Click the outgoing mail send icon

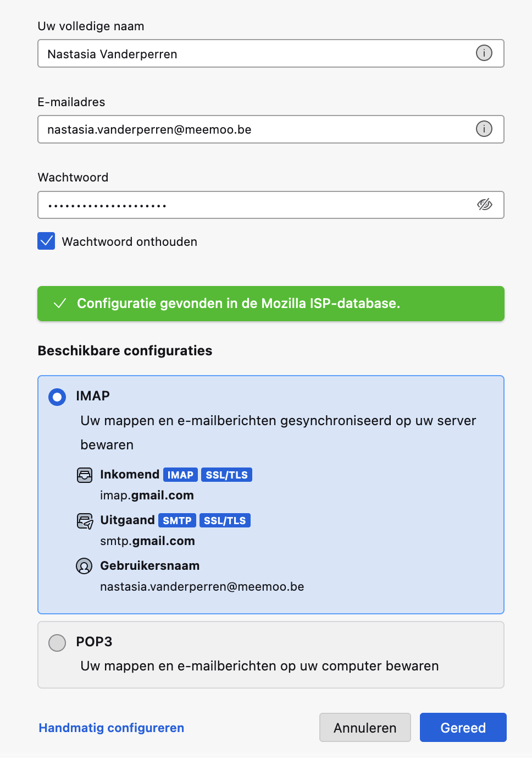(x=85, y=521)
